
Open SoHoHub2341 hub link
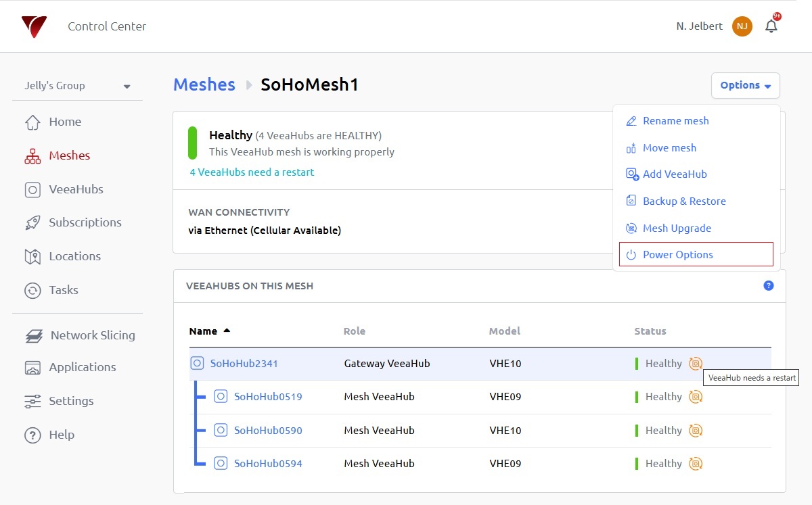(x=244, y=364)
